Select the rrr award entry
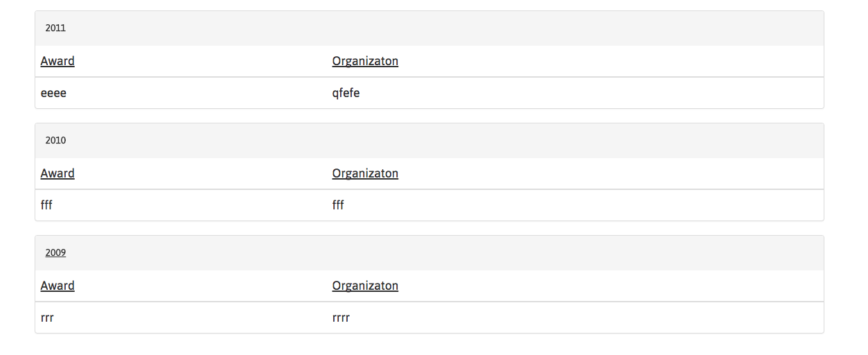868x355 pixels. (47, 318)
